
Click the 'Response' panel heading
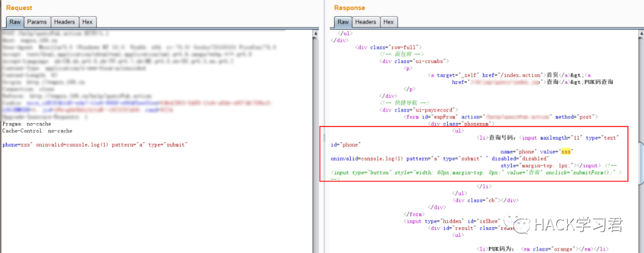click(349, 8)
